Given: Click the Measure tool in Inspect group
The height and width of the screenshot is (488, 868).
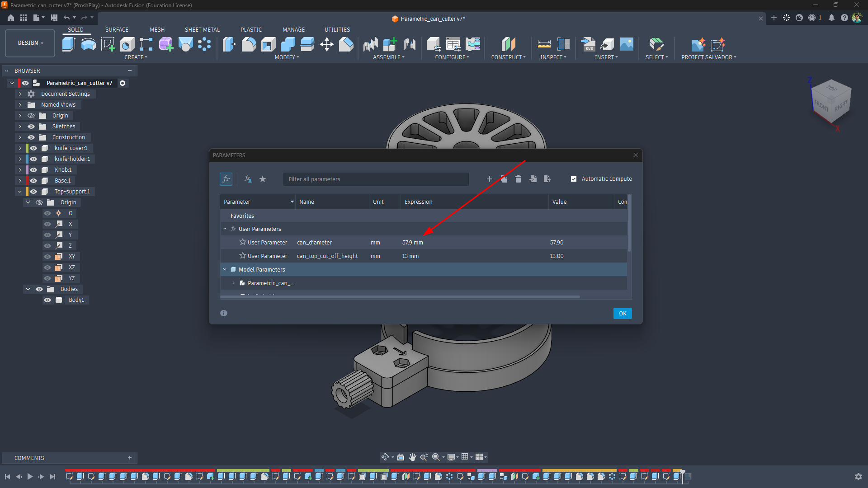Looking at the screenshot, I should click(x=544, y=44).
